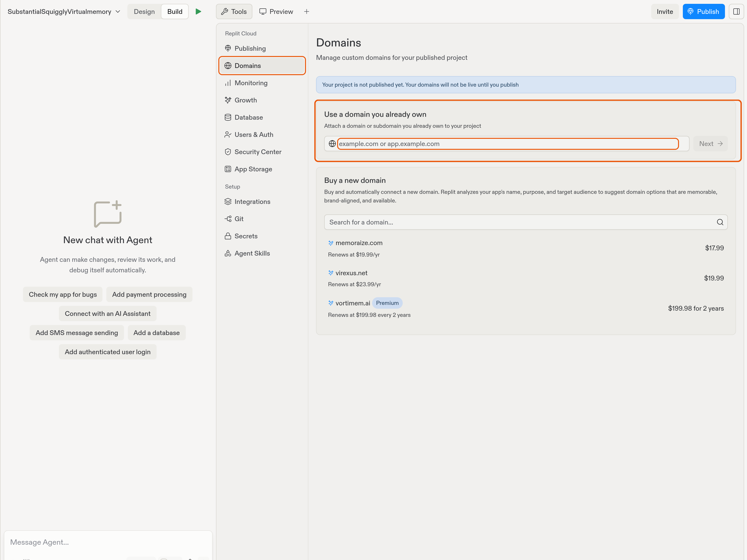
Task: Switch to Design mode
Action: (144, 11)
